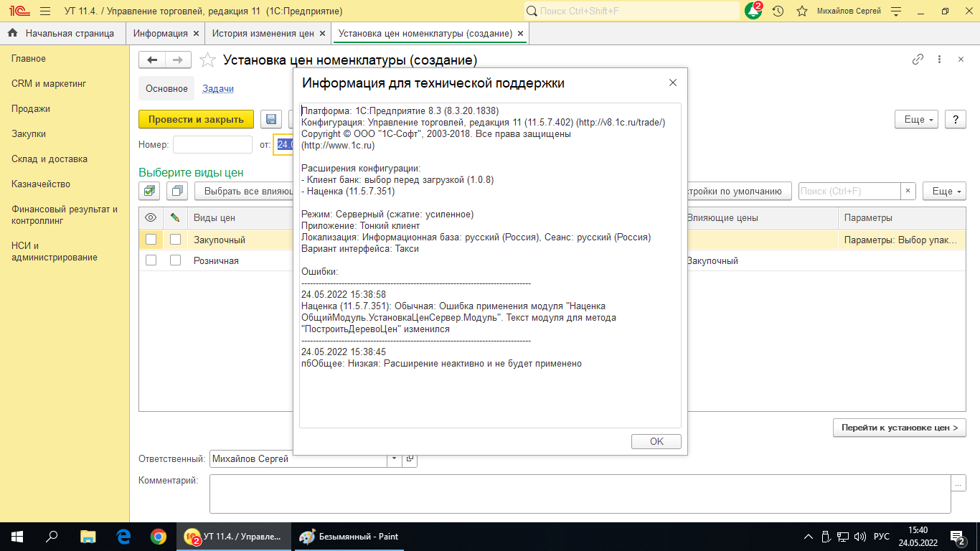Select the Основное form page
This screenshot has height=551, width=980.
tap(166, 89)
